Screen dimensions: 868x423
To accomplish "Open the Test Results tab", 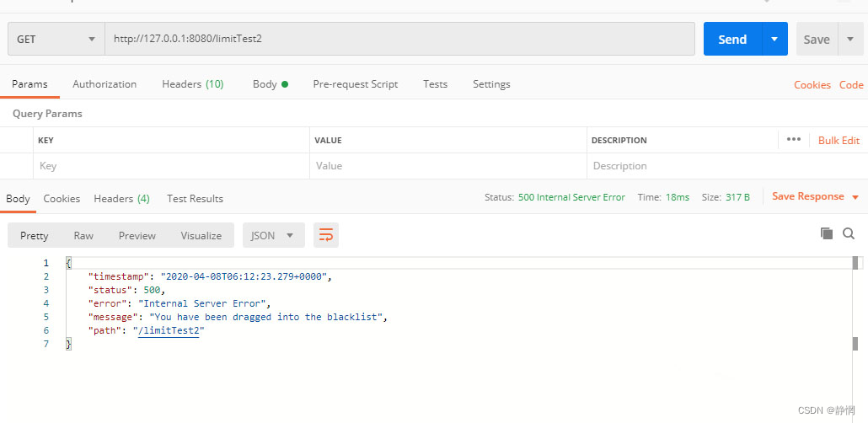I will point(195,198).
